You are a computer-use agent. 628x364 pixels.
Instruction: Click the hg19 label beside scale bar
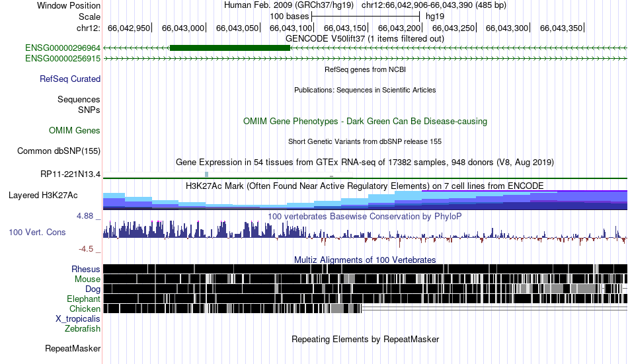(435, 17)
